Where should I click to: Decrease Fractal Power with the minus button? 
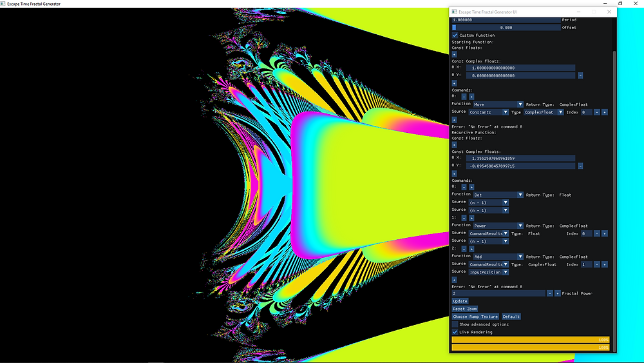(549, 293)
